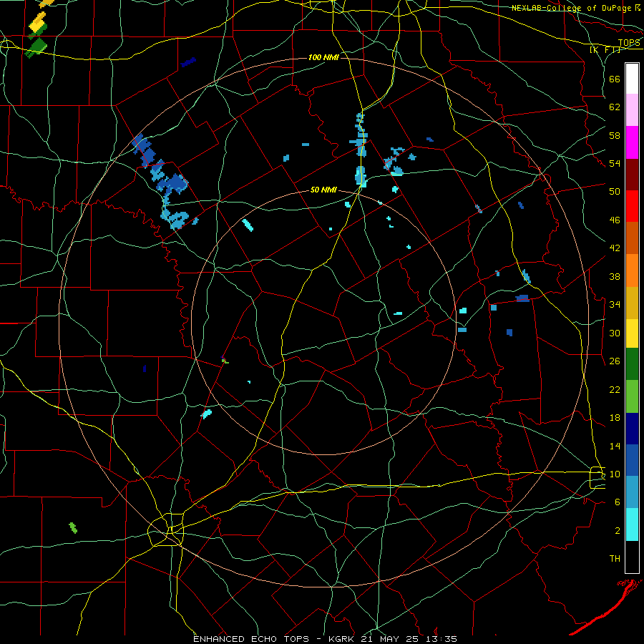This screenshot has height=644, width=644.
Task: Click the "K FT" units label
Action: (606, 50)
